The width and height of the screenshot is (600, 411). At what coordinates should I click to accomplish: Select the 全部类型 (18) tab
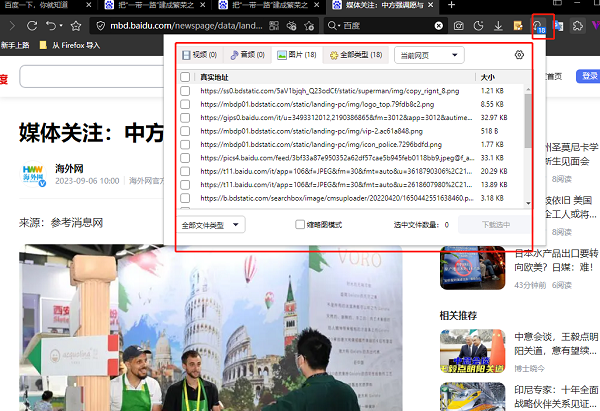pyautogui.click(x=356, y=55)
